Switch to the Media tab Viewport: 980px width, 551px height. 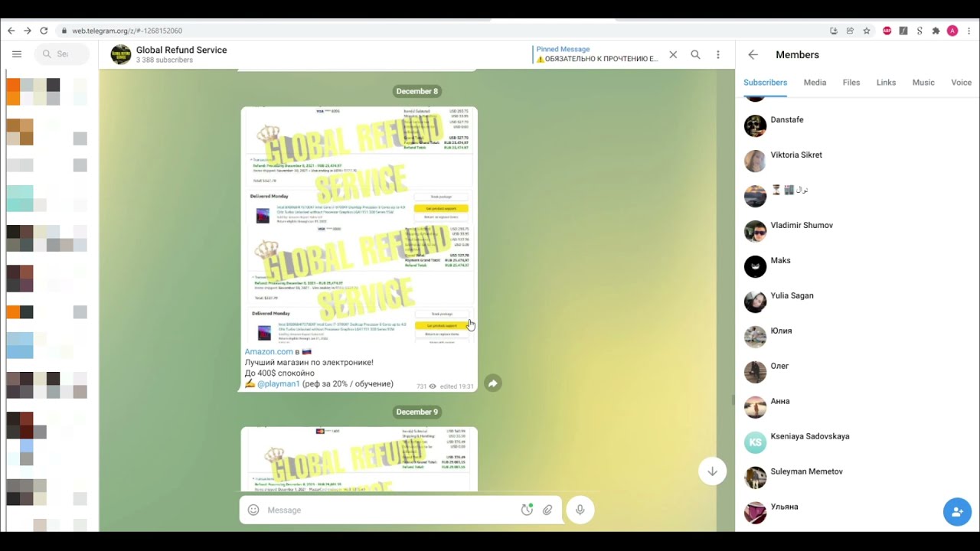pyautogui.click(x=815, y=83)
